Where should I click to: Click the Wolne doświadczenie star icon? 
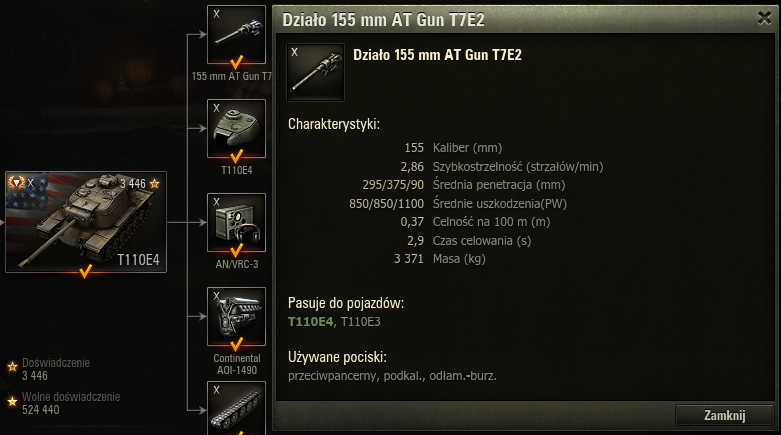[x=12, y=402]
